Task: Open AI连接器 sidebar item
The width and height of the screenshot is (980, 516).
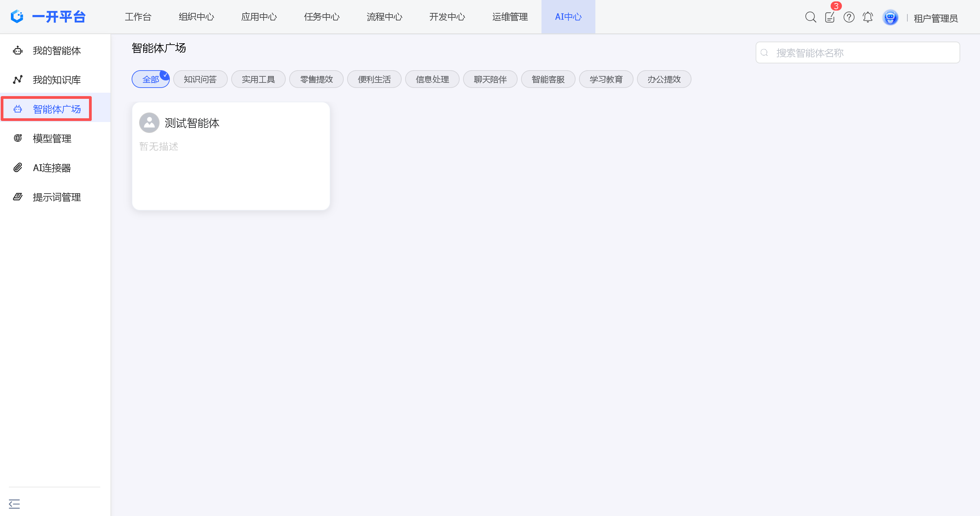Action: tap(52, 168)
